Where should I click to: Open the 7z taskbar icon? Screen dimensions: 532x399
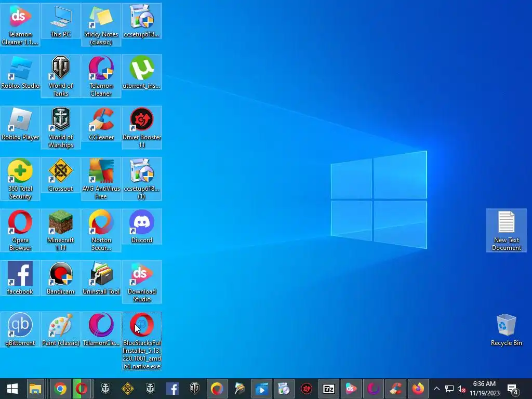click(x=328, y=389)
